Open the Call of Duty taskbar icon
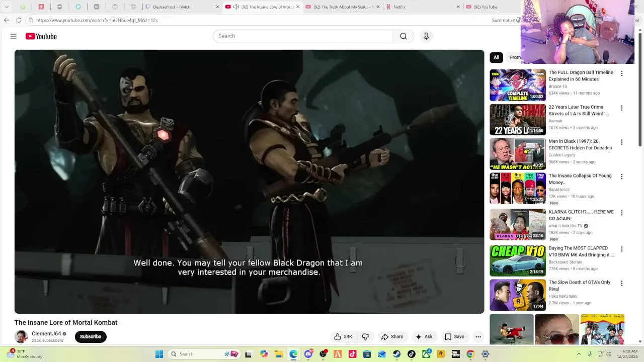644x362 pixels. 456,354
